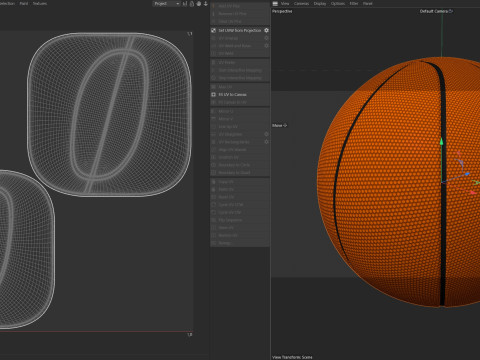Viewport: 480px width, 360px height.
Task: Open the viewport Panel menu
Action: click(x=368, y=3)
